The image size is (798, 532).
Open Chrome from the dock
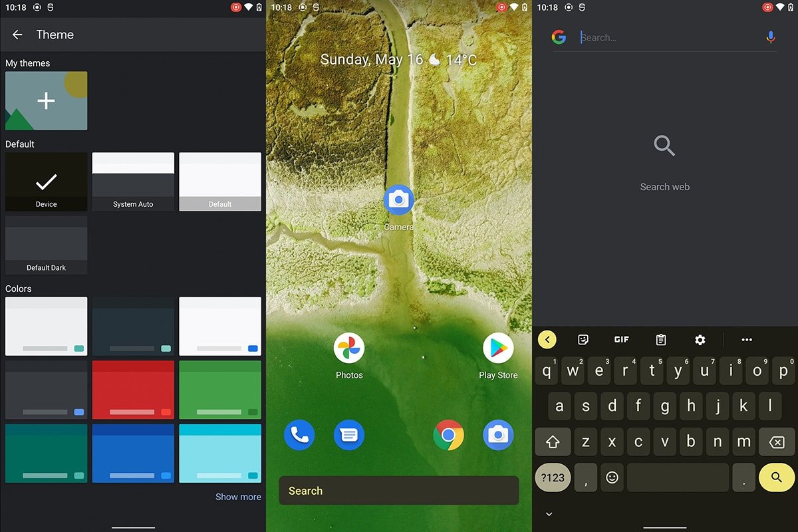[449, 435]
